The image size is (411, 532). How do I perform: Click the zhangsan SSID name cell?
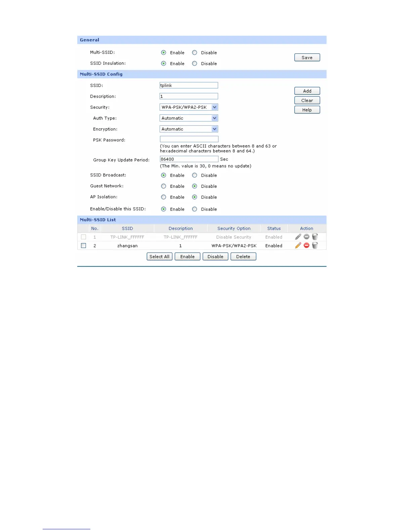click(x=127, y=246)
